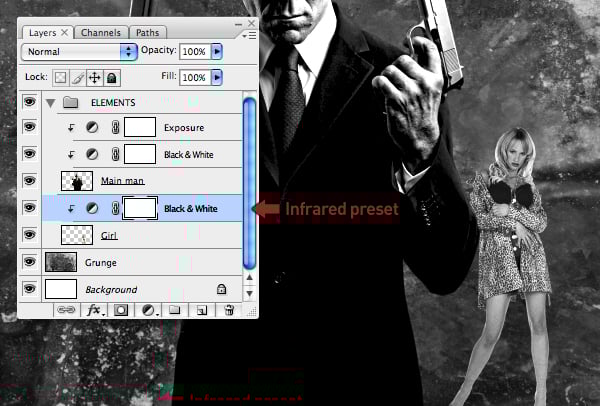This screenshot has height=406, width=600.
Task: Click the layers list scroll up arrow
Action: [249, 277]
